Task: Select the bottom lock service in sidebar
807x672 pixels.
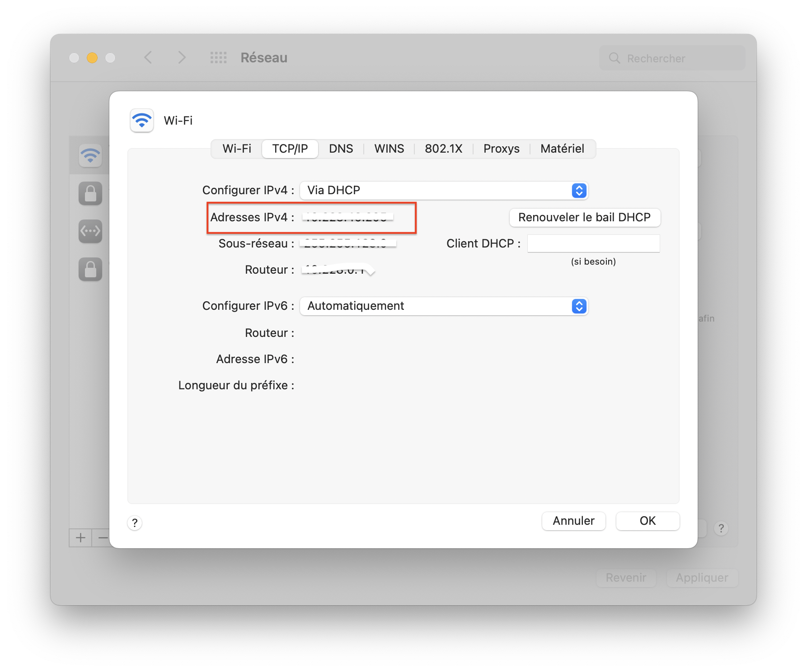Action: (x=90, y=270)
